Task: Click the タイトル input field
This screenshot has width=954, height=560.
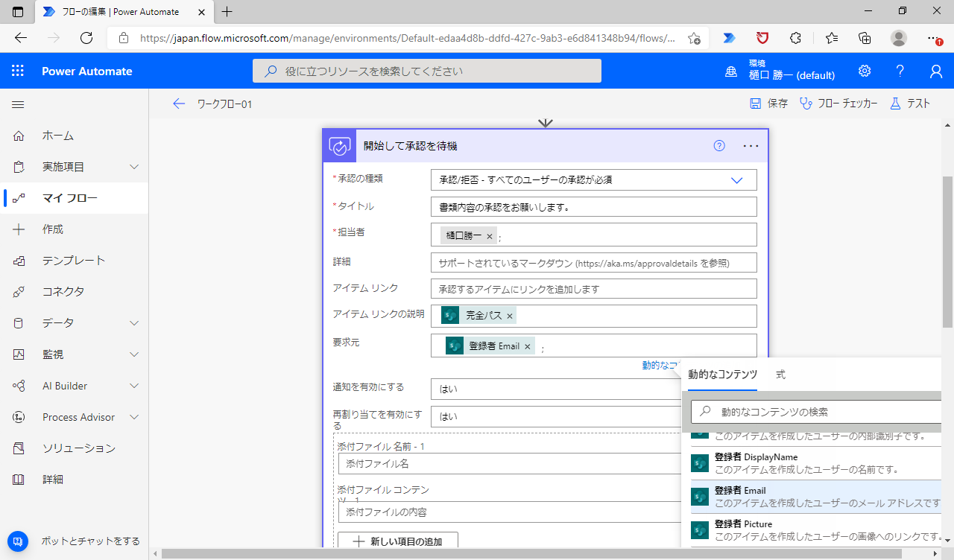Action: [x=593, y=207]
